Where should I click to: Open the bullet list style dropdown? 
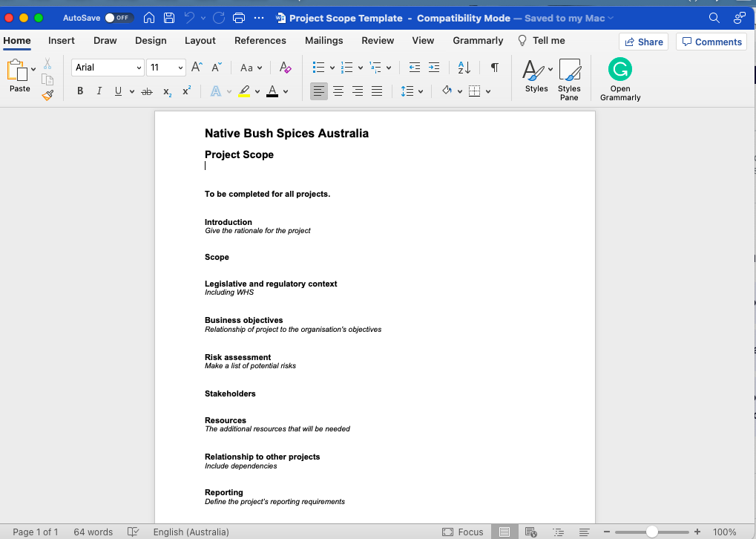pos(331,67)
